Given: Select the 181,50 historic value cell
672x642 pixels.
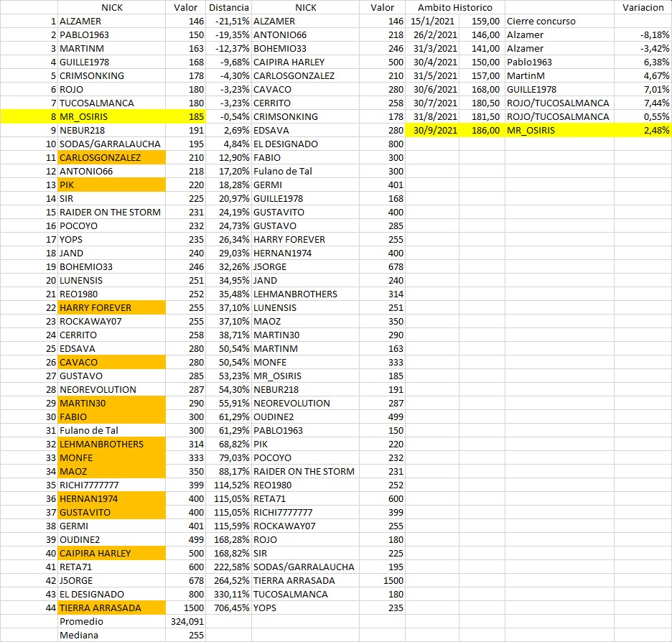Looking at the screenshot, I should (x=485, y=116).
